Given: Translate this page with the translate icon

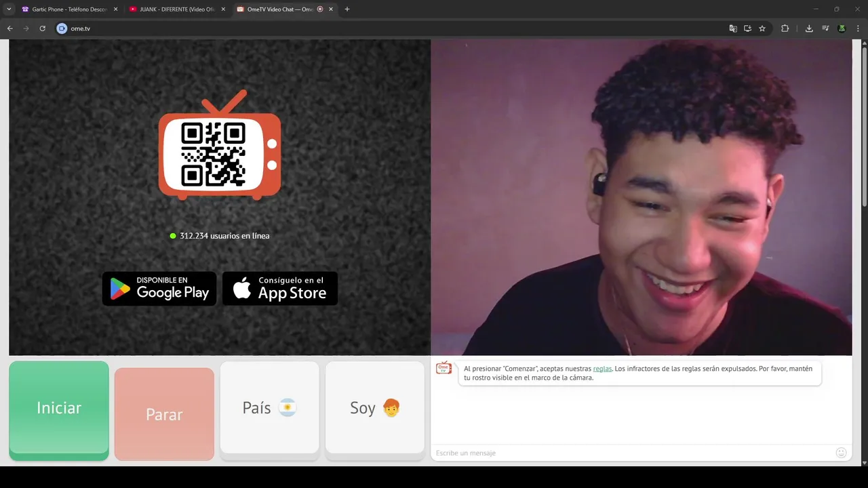Looking at the screenshot, I should 733,28.
